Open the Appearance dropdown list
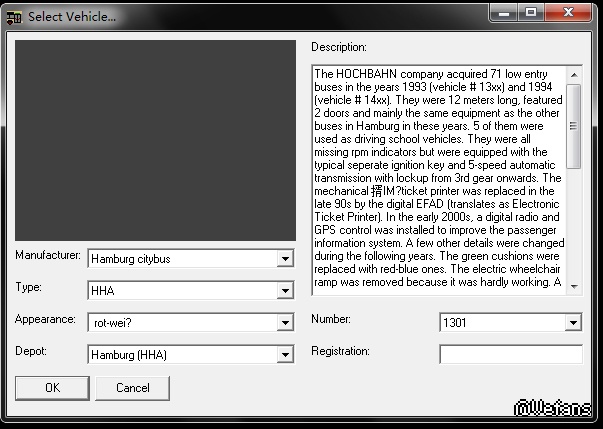Screen dimensions: 603x429 pos(286,323)
